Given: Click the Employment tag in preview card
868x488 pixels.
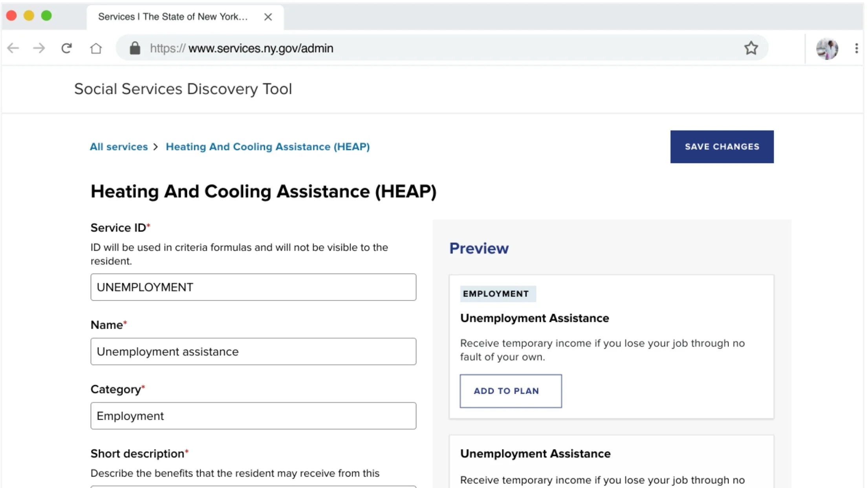Looking at the screenshot, I should click(497, 294).
